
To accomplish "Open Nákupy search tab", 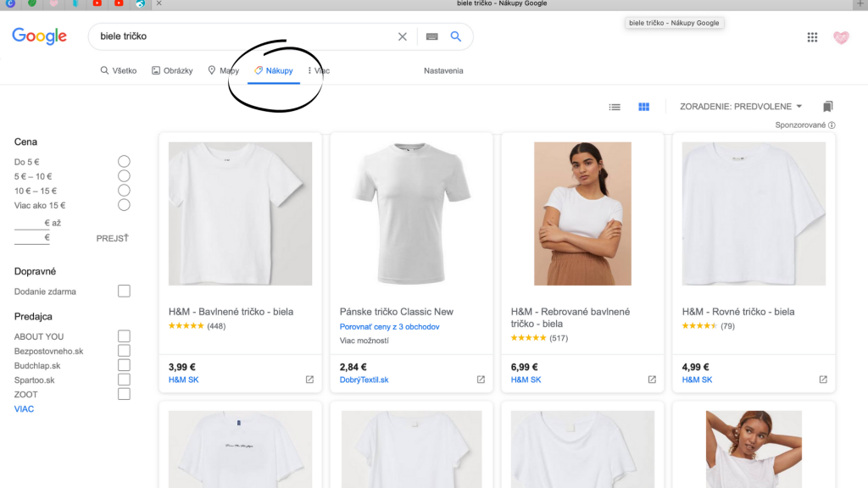I will (274, 71).
